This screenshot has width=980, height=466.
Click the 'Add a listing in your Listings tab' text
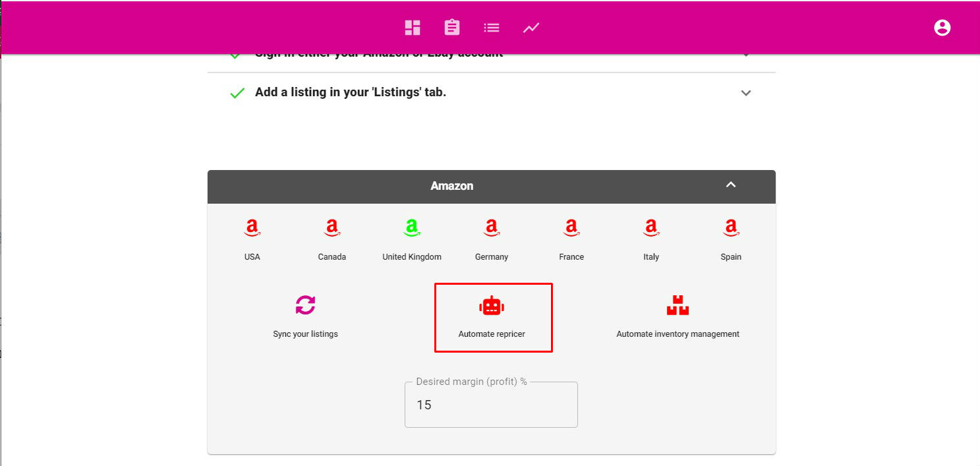[351, 92]
